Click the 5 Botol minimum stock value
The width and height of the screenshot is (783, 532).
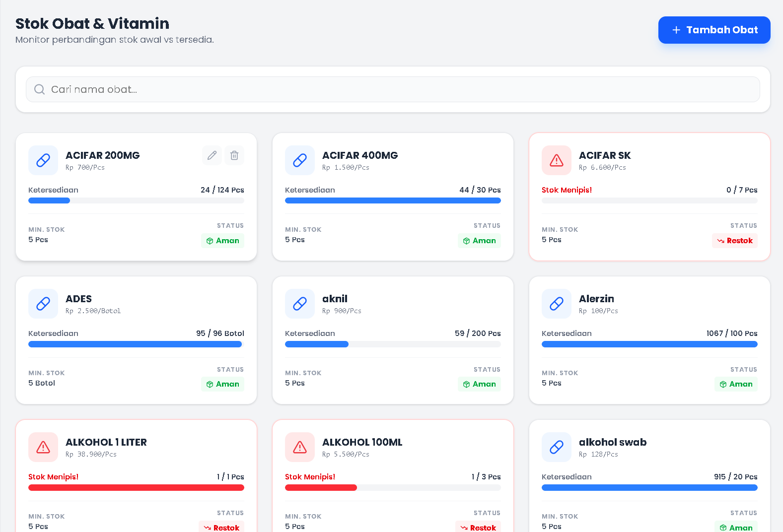[x=42, y=383]
